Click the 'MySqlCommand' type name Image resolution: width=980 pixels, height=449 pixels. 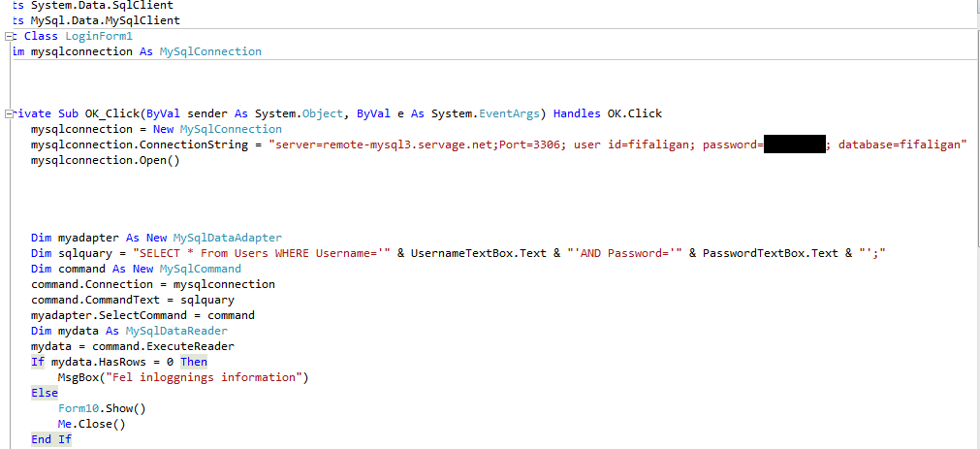[x=200, y=269]
